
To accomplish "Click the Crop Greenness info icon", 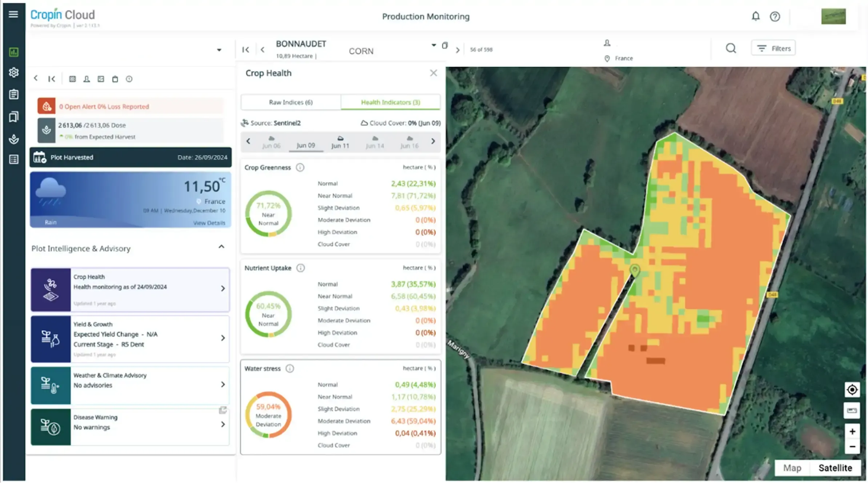I will point(300,168).
